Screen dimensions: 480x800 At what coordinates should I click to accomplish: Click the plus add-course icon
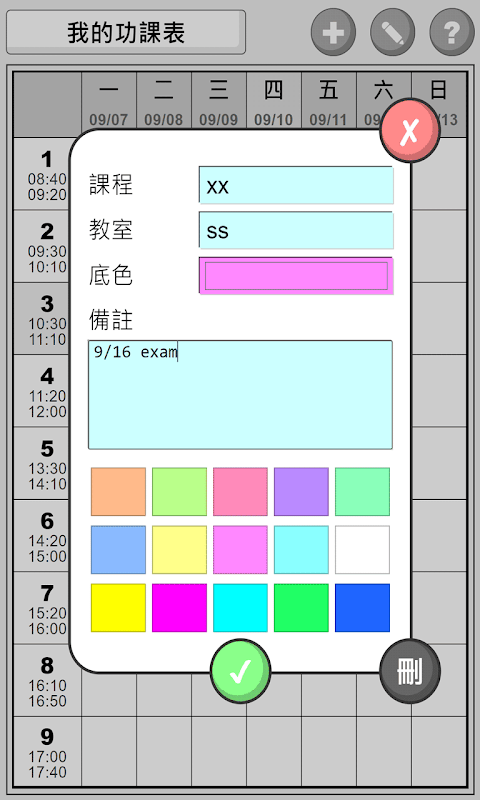click(334, 32)
